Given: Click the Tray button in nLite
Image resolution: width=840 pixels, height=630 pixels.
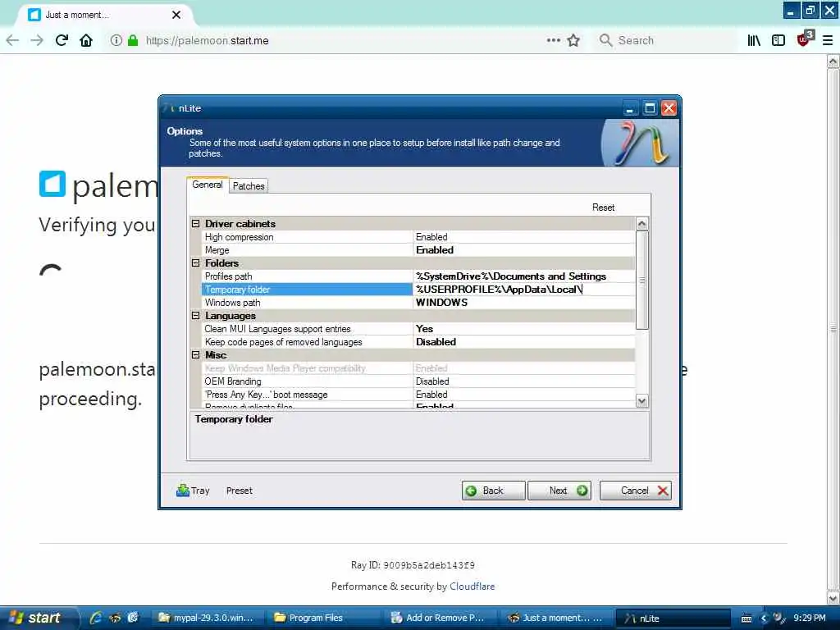Looking at the screenshot, I should pos(193,491).
